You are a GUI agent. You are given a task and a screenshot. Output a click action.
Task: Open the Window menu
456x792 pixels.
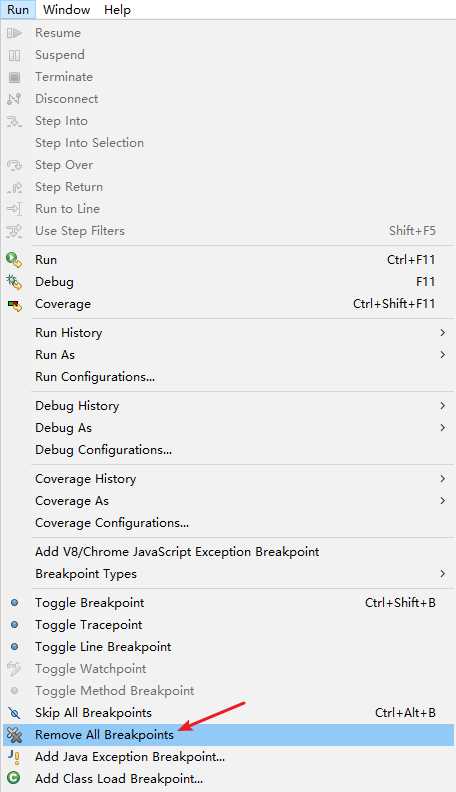click(66, 10)
